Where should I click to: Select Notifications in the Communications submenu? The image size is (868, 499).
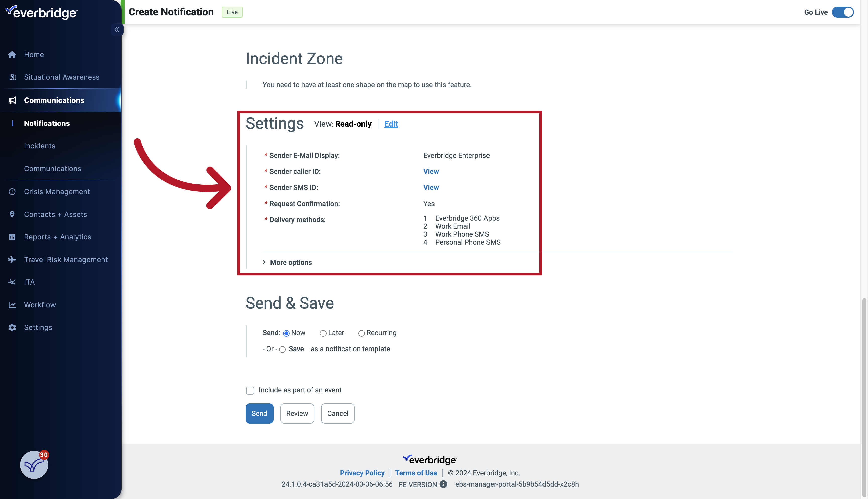pos(47,123)
